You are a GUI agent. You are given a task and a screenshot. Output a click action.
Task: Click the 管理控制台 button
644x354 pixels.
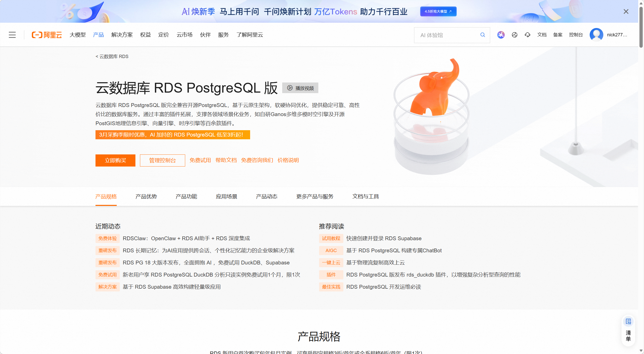[x=162, y=160]
